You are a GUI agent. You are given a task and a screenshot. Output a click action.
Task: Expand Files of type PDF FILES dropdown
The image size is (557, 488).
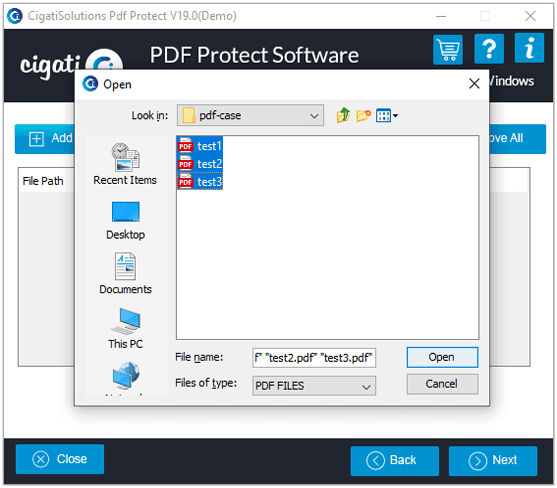pos(314,386)
